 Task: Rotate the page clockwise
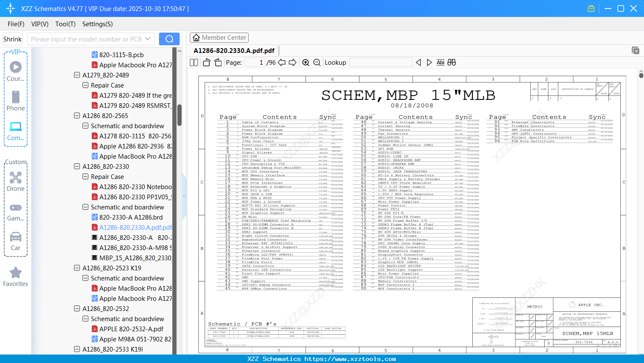[x=218, y=63]
